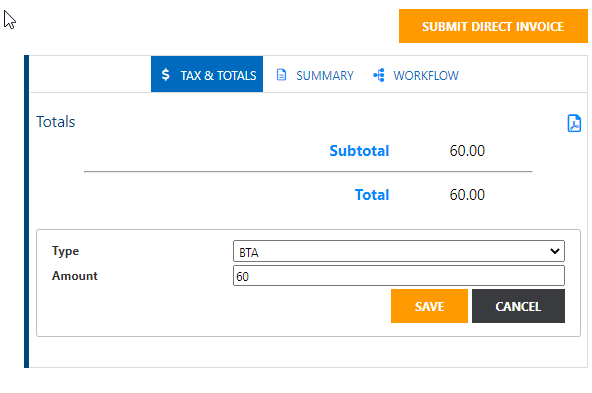Click the dollar sign icon in Tax & Totals
This screenshot has height=393, width=592.
tap(165, 74)
